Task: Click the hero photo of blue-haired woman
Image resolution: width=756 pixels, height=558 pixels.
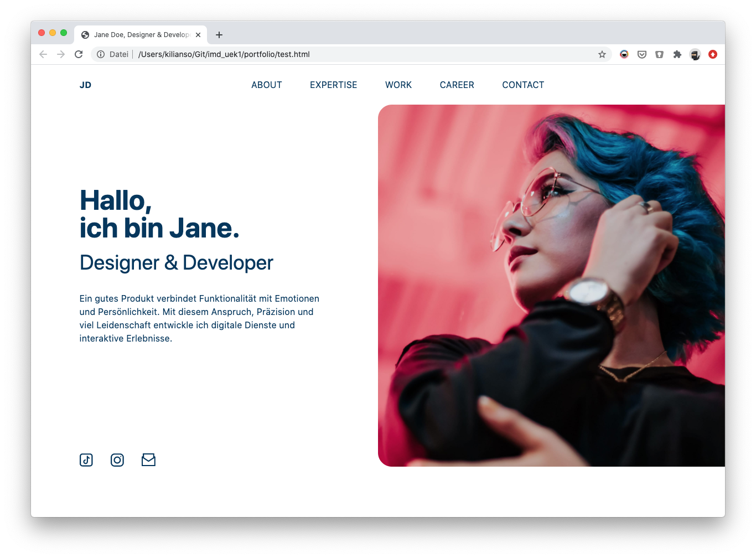Action: click(551, 286)
